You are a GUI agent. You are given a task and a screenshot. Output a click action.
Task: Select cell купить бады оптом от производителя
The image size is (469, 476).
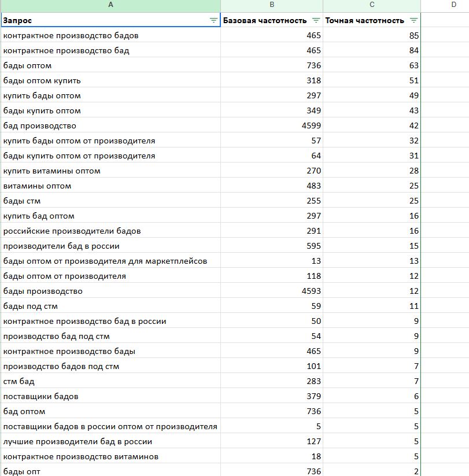tap(110, 141)
